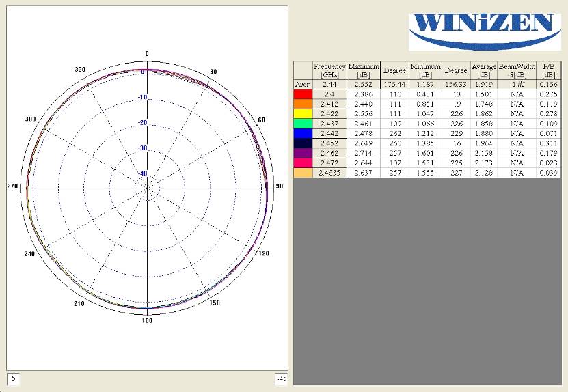The height and width of the screenshot is (392, 568).
Task: Click the green swatch for 2.437 GHz
Action: tap(303, 124)
